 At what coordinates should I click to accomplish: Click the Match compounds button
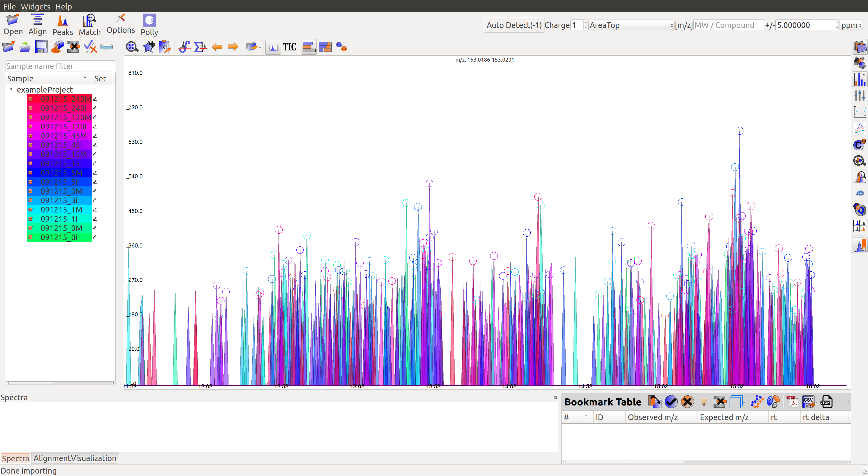pyautogui.click(x=90, y=25)
